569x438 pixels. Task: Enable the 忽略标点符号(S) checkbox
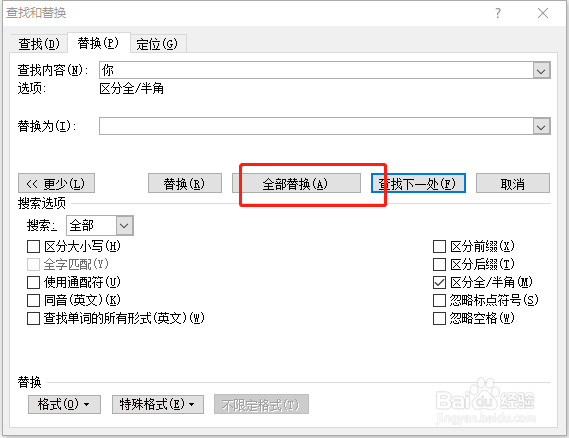coord(439,300)
